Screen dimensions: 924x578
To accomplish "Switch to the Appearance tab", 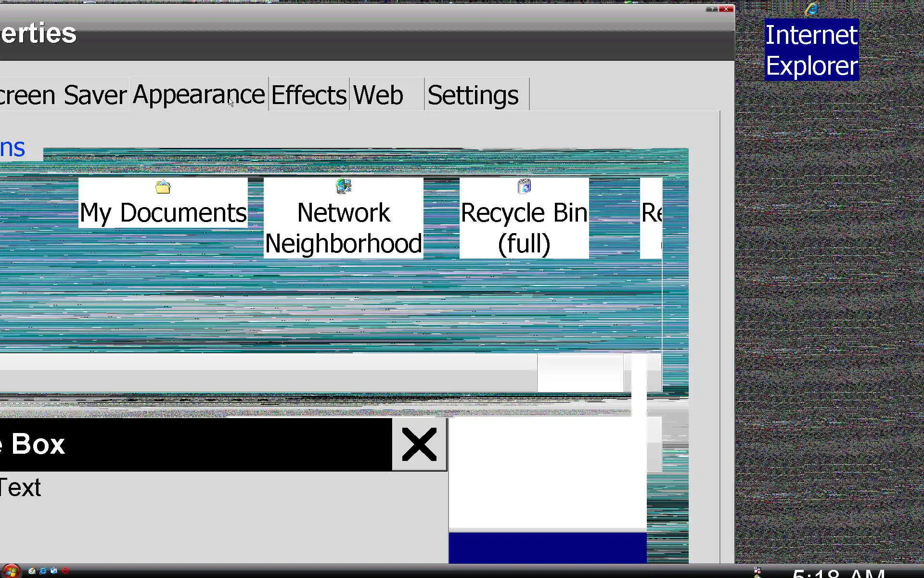I will click(198, 94).
